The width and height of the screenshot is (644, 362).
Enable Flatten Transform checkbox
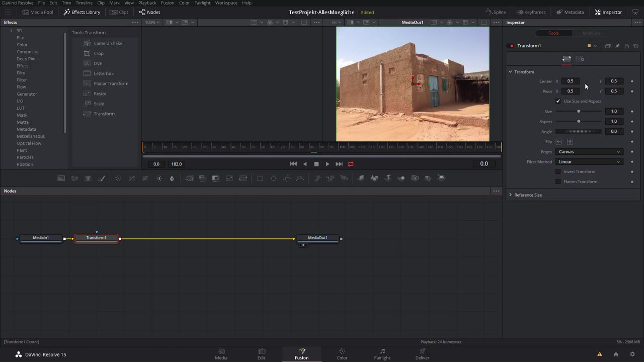coord(558,182)
